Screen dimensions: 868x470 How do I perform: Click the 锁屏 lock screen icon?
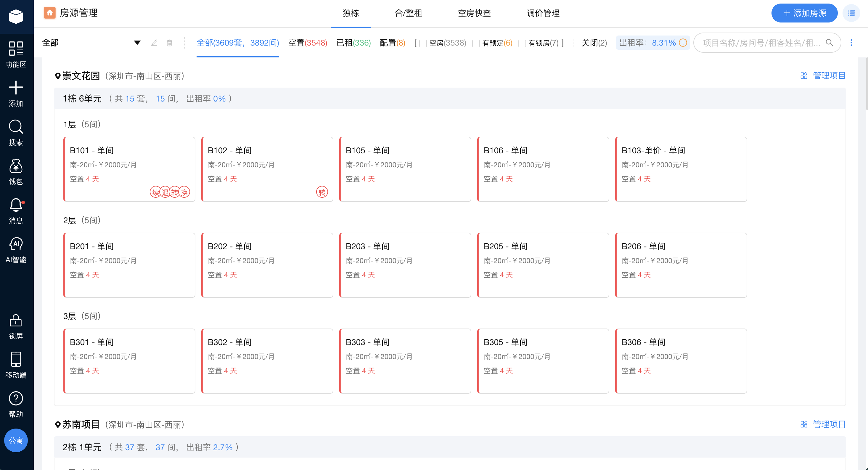(16, 320)
